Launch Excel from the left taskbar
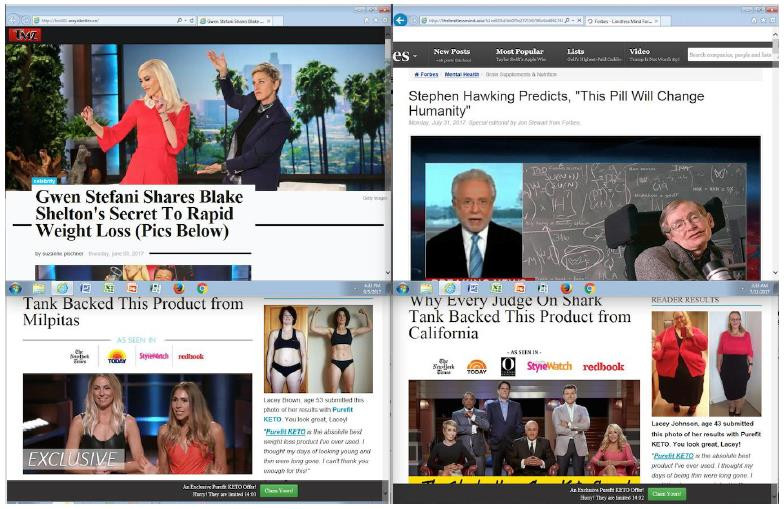 click(x=108, y=288)
